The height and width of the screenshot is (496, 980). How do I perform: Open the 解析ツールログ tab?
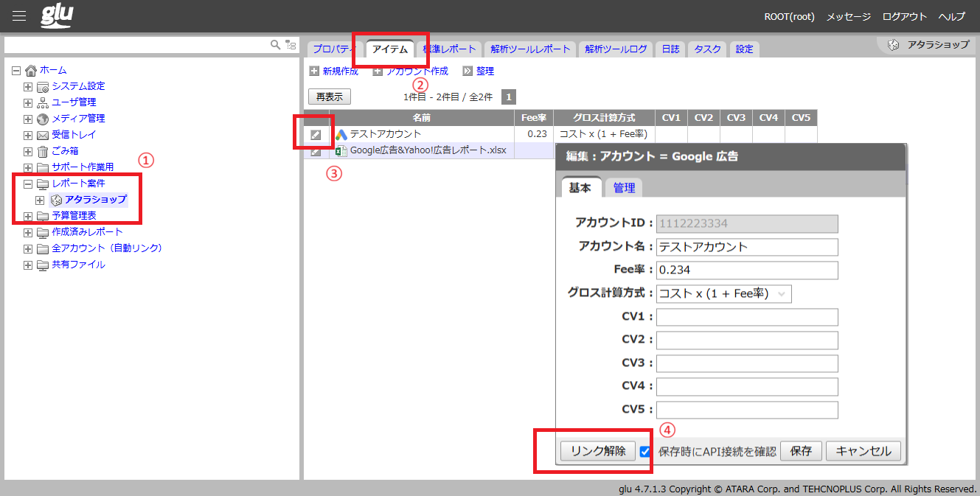[x=616, y=49]
